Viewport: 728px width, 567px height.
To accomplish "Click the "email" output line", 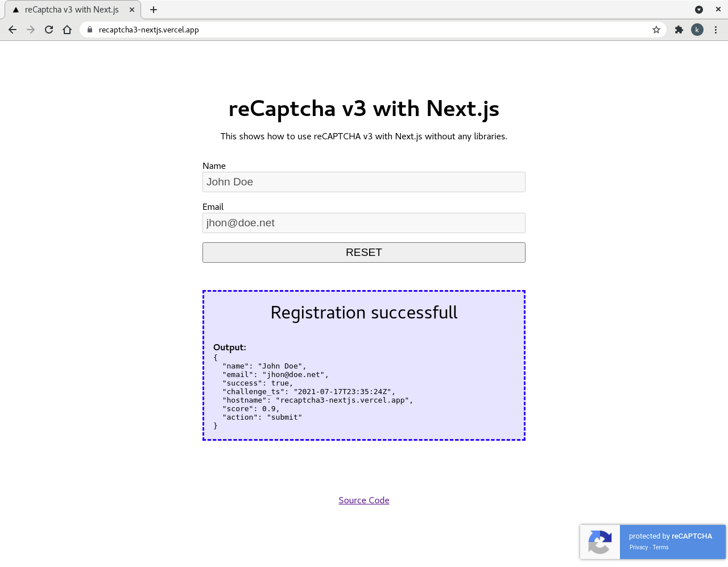I will point(275,375).
